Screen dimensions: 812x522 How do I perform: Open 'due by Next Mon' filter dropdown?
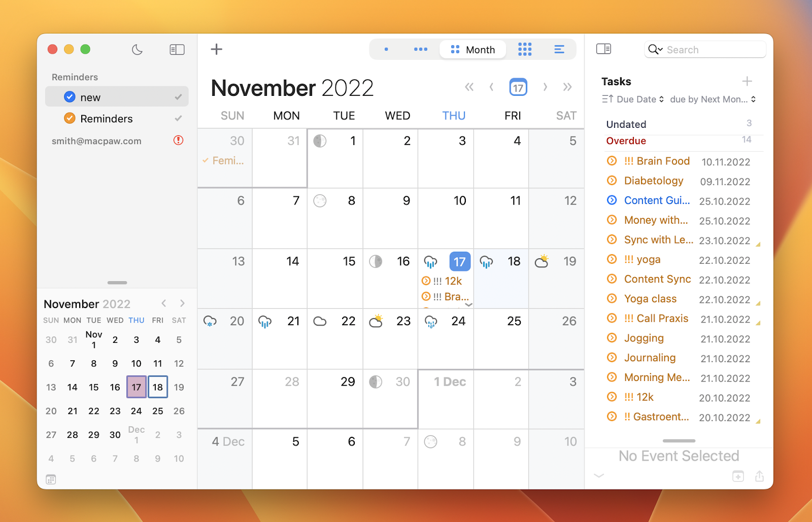(x=713, y=99)
